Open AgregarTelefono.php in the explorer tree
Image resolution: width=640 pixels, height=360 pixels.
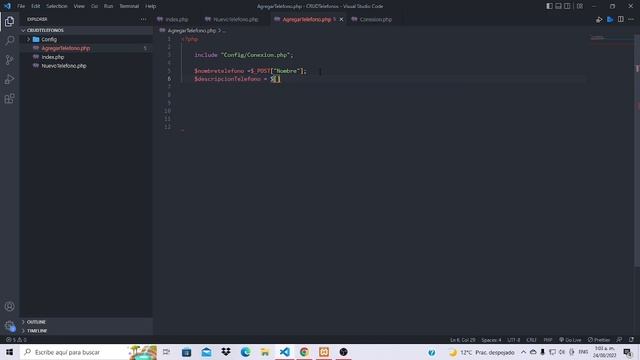(86, 48)
